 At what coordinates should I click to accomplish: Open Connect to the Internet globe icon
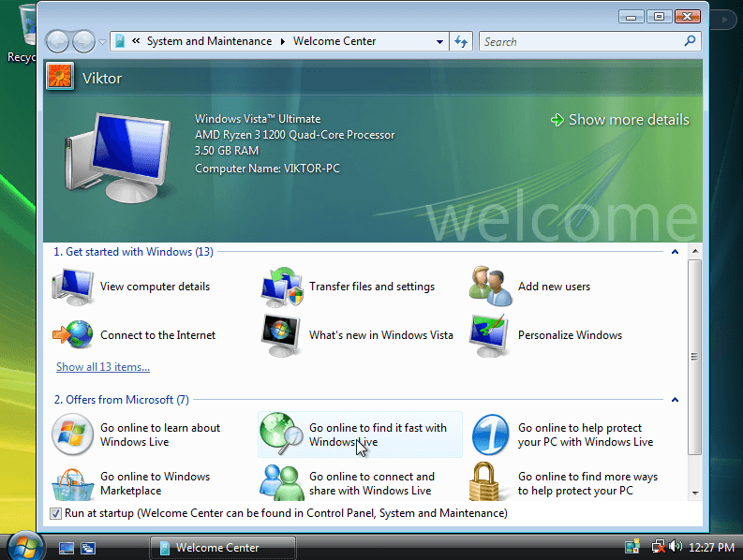(x=73, y=335)
